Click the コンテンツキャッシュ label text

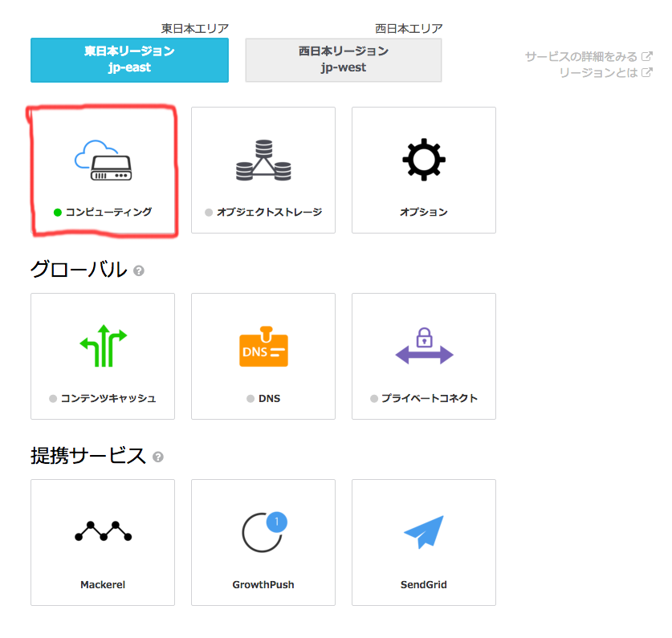pos(108,399)
